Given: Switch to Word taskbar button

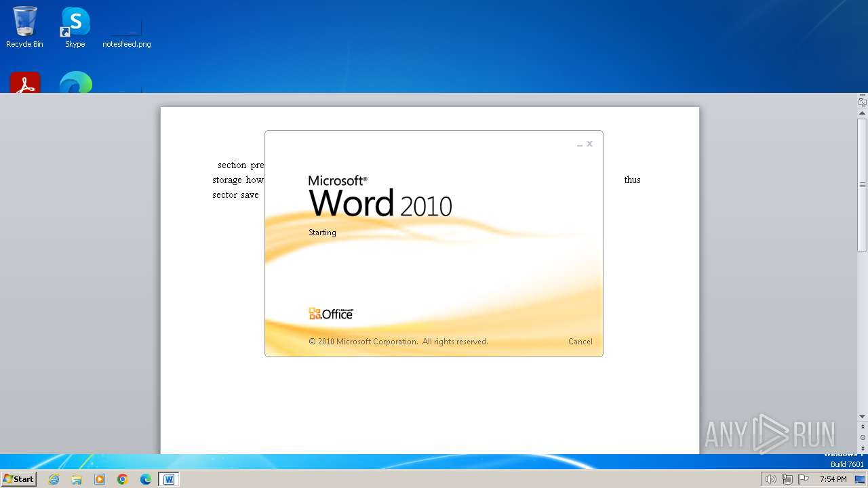Looking at the screenshot, I should 169,479.
